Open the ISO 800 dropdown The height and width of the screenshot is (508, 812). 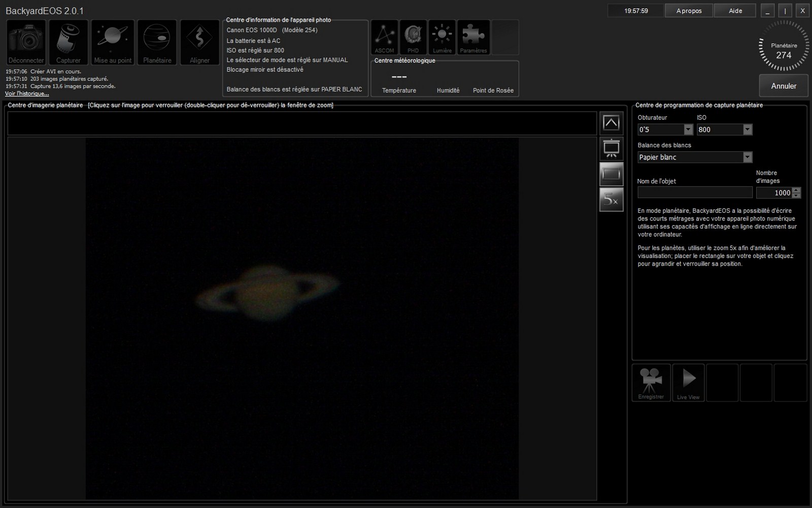(724, 130)
